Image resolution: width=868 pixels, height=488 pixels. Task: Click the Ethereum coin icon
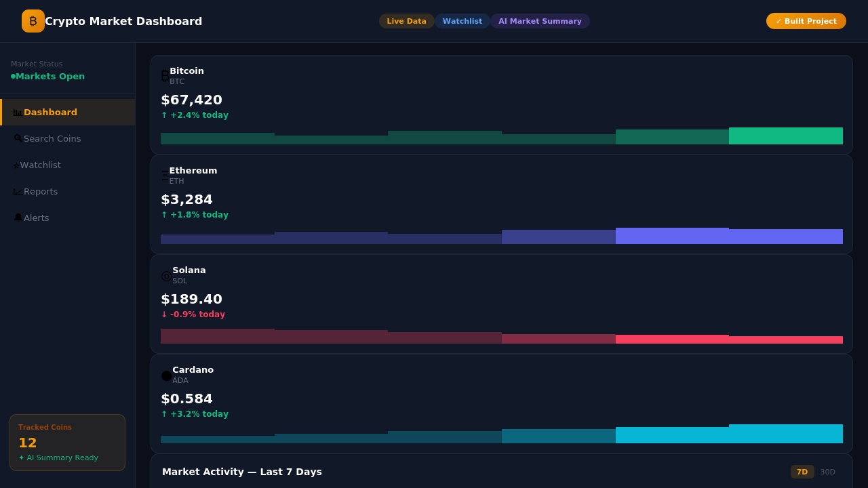165,176
